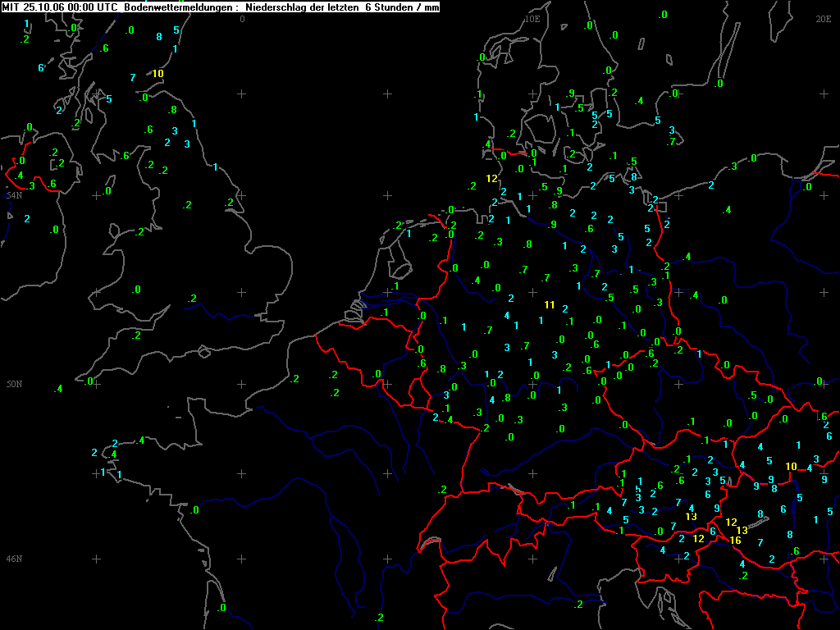Image resolution: width=840 pixels, height=630 pixels.
Task: Click the cyan 8 value in northern Scotland
Action: (x=158, y=37)
